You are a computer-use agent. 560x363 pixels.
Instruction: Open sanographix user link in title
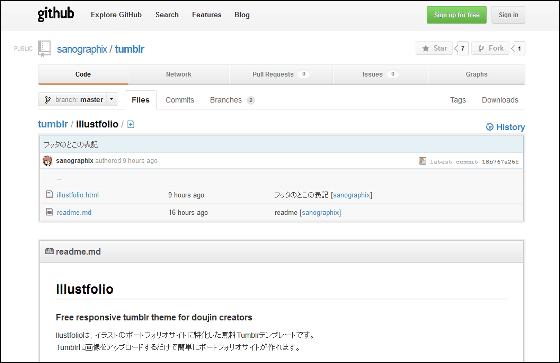click(82, 49)
